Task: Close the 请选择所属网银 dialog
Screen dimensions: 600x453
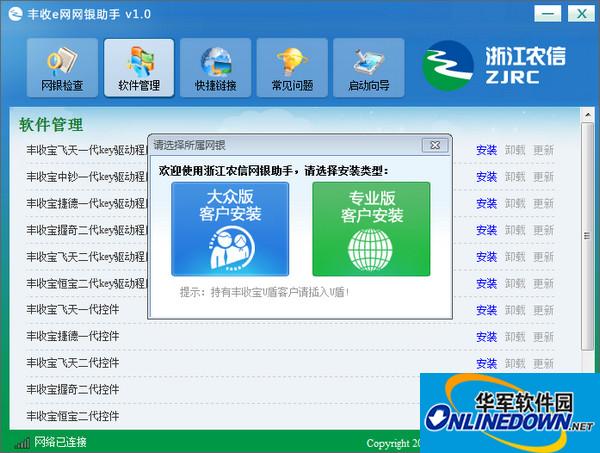Action: coord(435,145)
